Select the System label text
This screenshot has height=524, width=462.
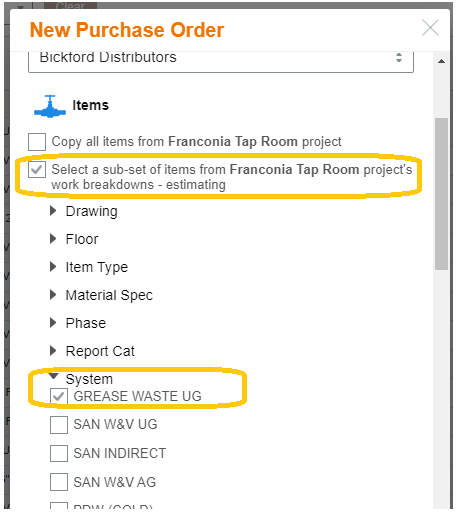point(89,379)
